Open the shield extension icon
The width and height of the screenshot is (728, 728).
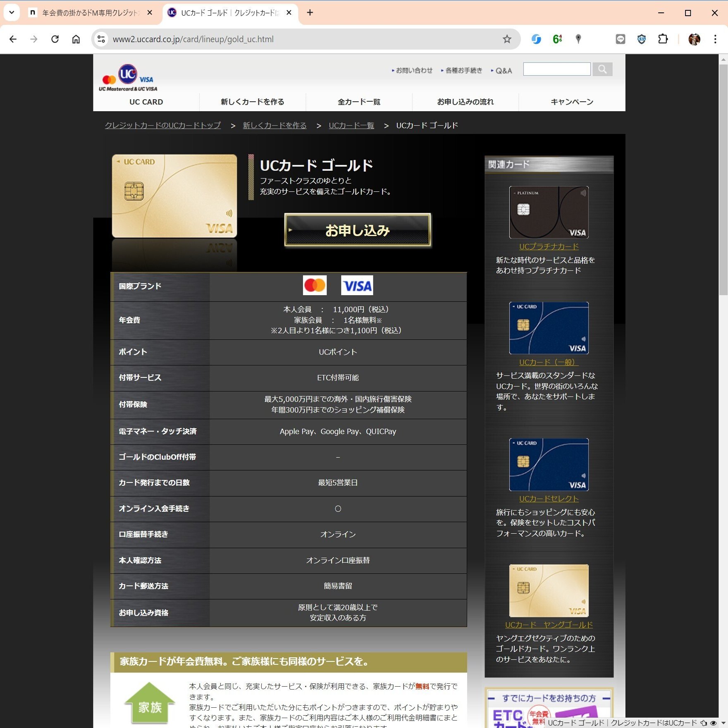pyautogui.click(x=642, y=39)
